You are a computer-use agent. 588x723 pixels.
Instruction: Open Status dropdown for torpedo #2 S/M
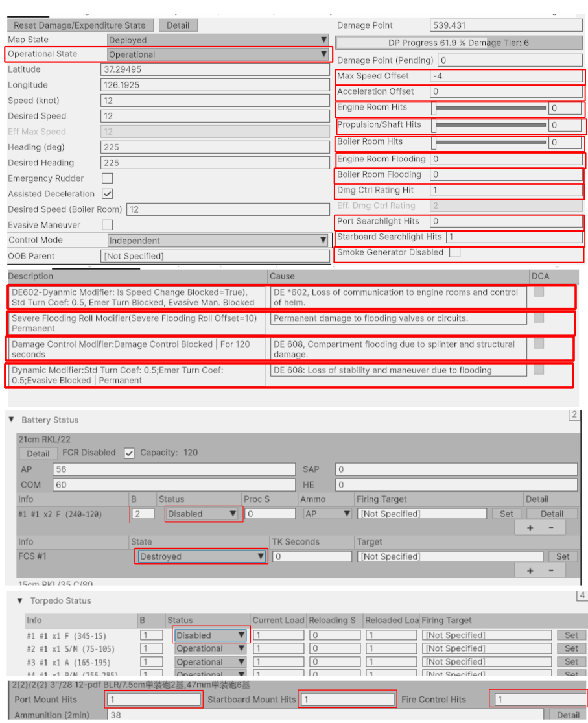click(x=210, y=649)
